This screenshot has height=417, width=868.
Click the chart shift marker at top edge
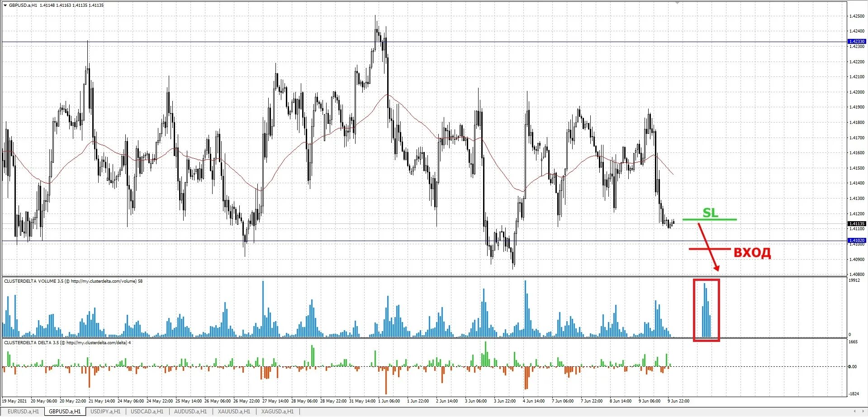[x=677, y=3]
